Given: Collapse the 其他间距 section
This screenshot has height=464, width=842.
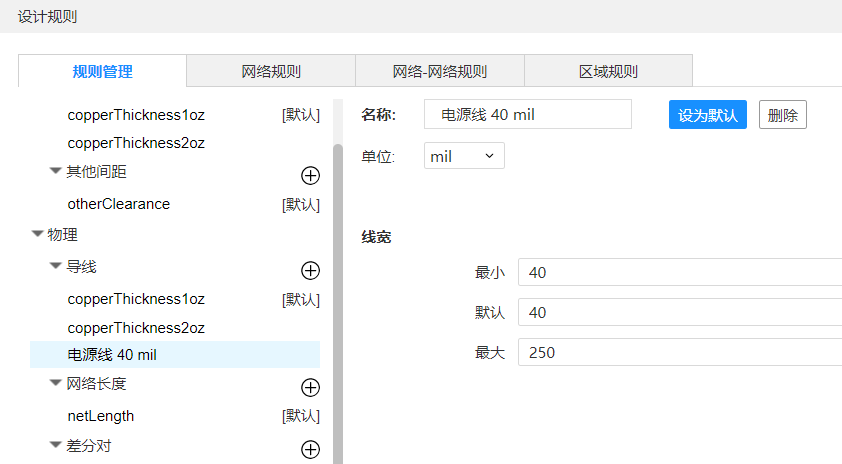Looking at the screenshot, I should click(56, 171).
